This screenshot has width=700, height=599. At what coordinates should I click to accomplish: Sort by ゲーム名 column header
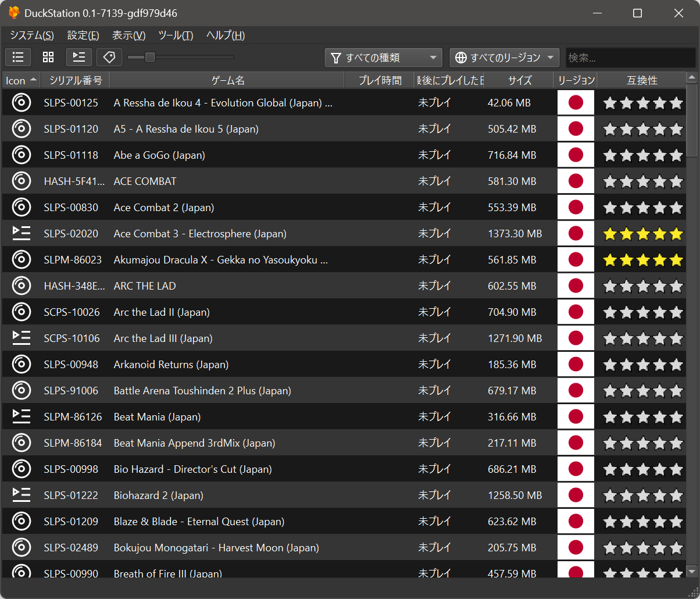(x=227, y=80)
